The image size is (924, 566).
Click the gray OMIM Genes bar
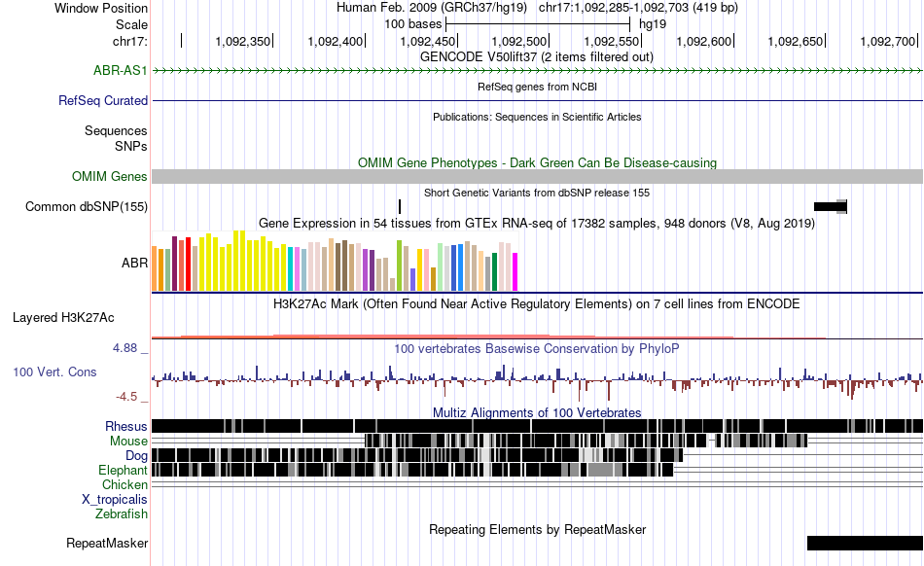(538, 177)
